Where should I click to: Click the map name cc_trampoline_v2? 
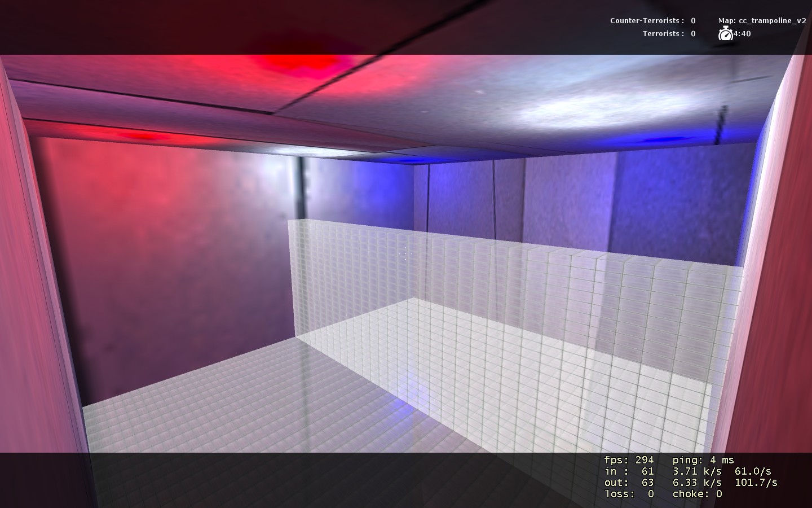coord(762,21)
